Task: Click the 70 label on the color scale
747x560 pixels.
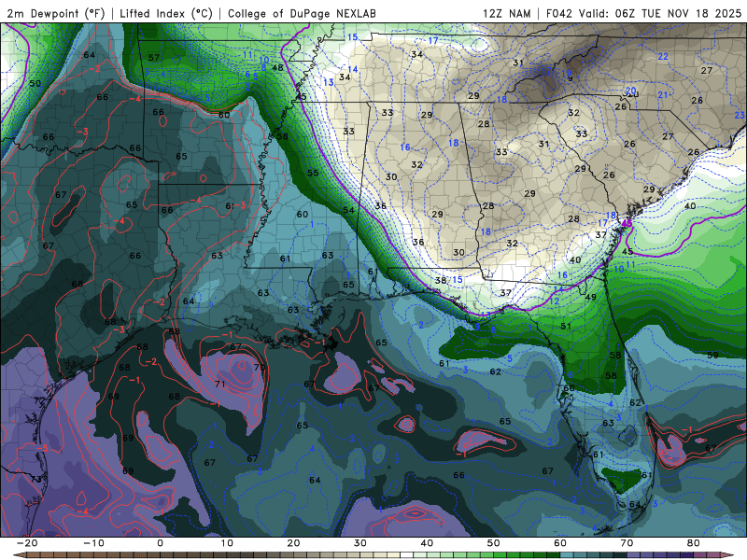Action: tap(627, 543)
